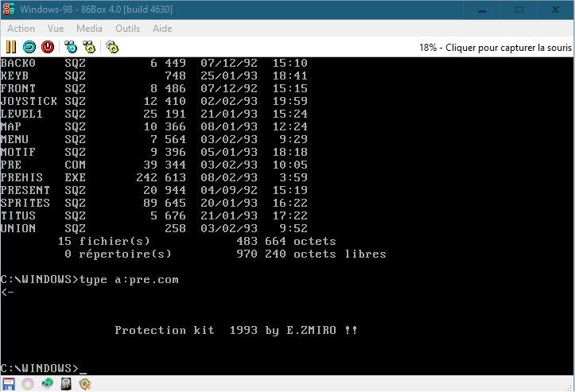Screen dimensions: 575x392
Task: Send Ctrl+Alt+Esc using the yellow keys icon
Action: [x=89, y=47]
